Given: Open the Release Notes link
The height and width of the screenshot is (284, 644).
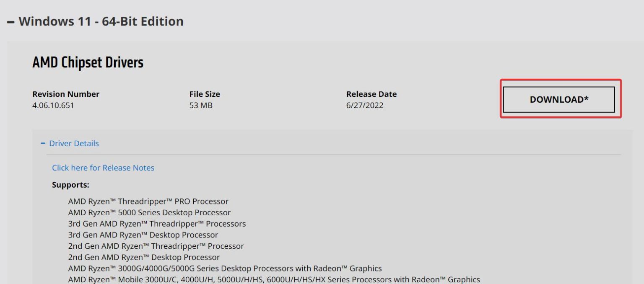Looking at the screenshot, I should point(103,168).
